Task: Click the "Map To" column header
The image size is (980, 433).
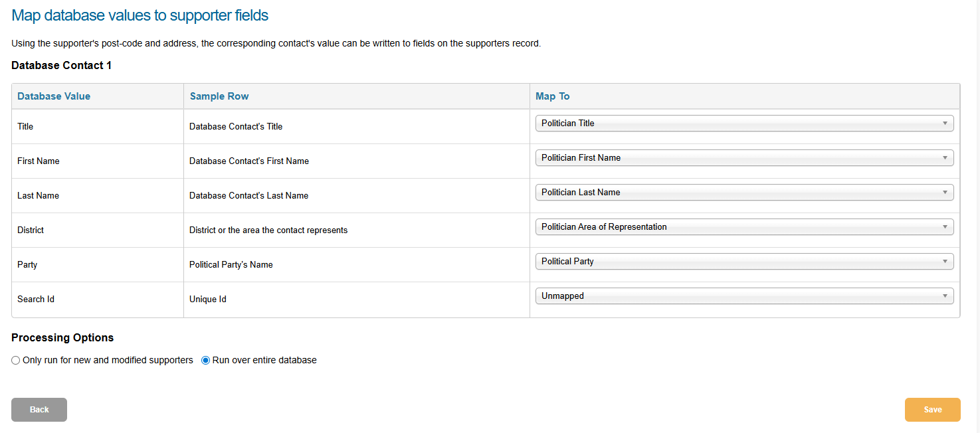Action: click(x=553, y=96)
